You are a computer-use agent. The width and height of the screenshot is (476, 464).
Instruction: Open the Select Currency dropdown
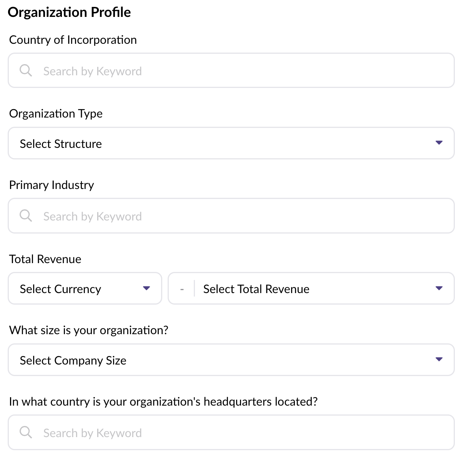coord(85,288)
